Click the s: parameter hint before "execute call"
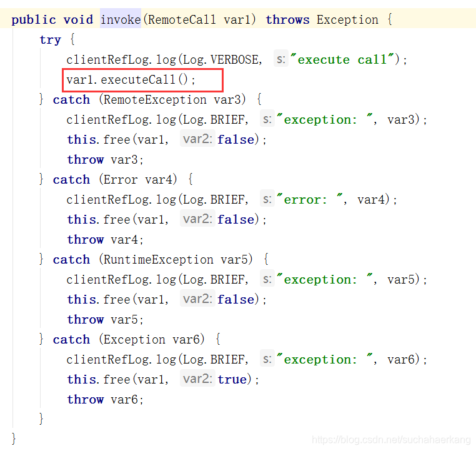This screenshot has width=476, height=451. coord(281,59)
